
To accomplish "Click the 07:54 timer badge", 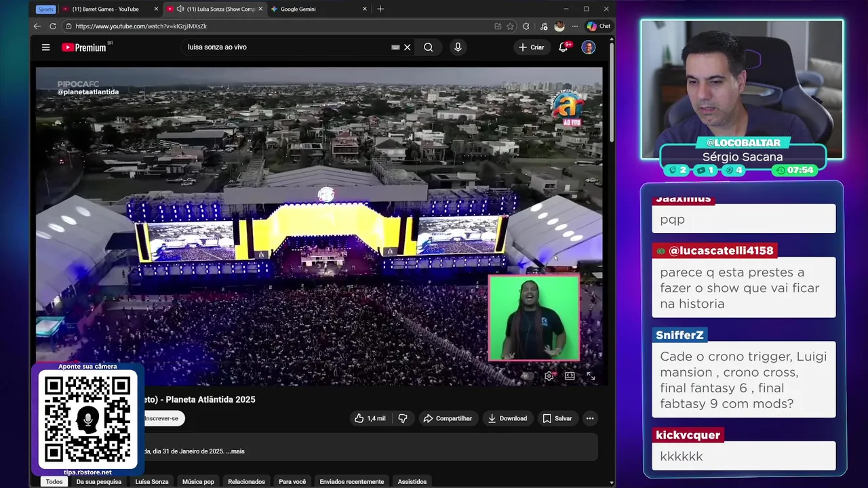I will tap(795, 170).
